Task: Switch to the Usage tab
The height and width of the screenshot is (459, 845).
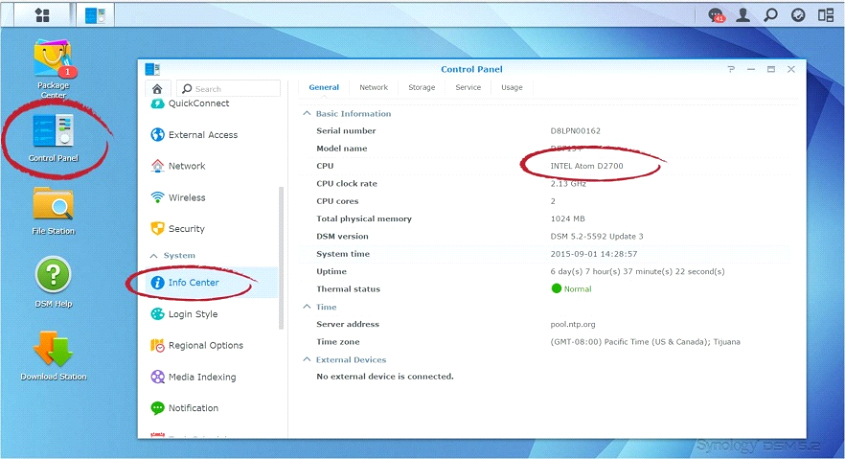Action: click(512, 87)
